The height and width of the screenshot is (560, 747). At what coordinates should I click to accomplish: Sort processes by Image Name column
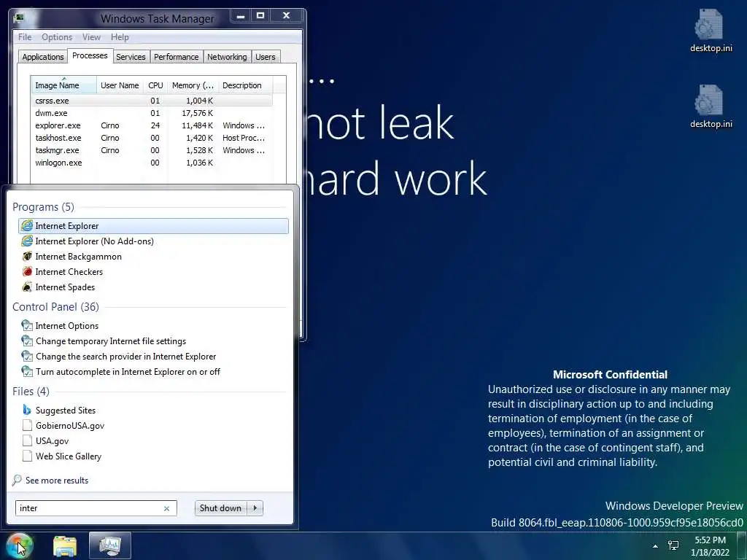(x=63, y=85)
